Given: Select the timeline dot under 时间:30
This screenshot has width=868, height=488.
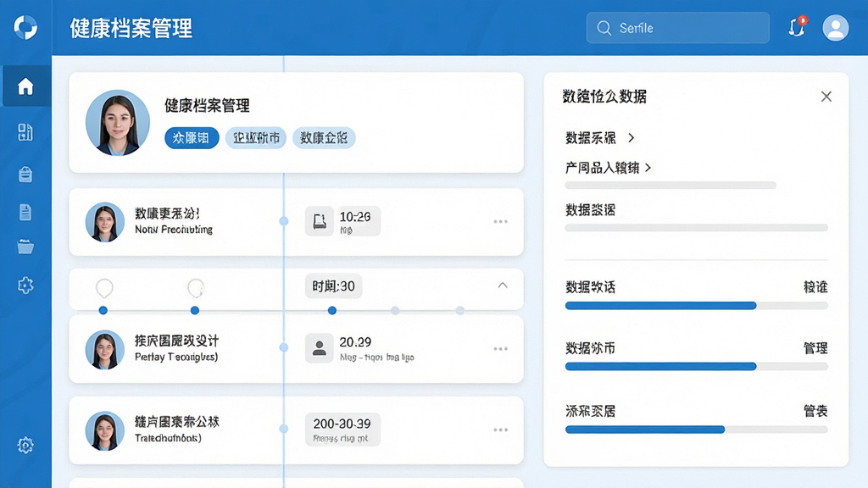Looking at the screenshot, I should [332, 310].
